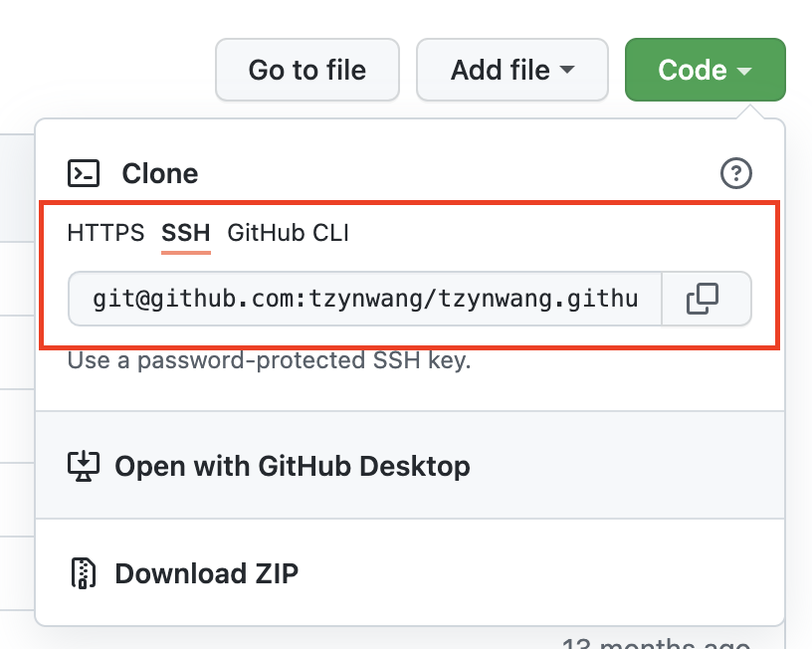Switch to the HTTPS clone tab

104,233
